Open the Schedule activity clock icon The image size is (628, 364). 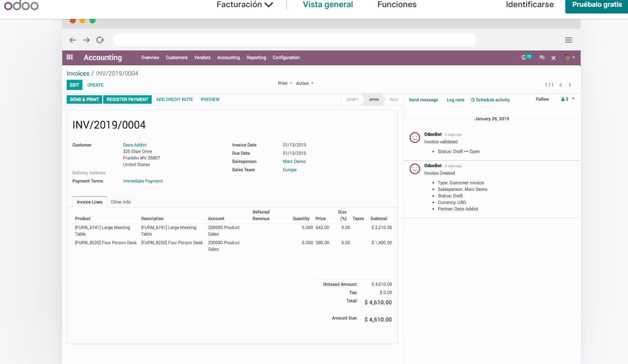[473, 100]
